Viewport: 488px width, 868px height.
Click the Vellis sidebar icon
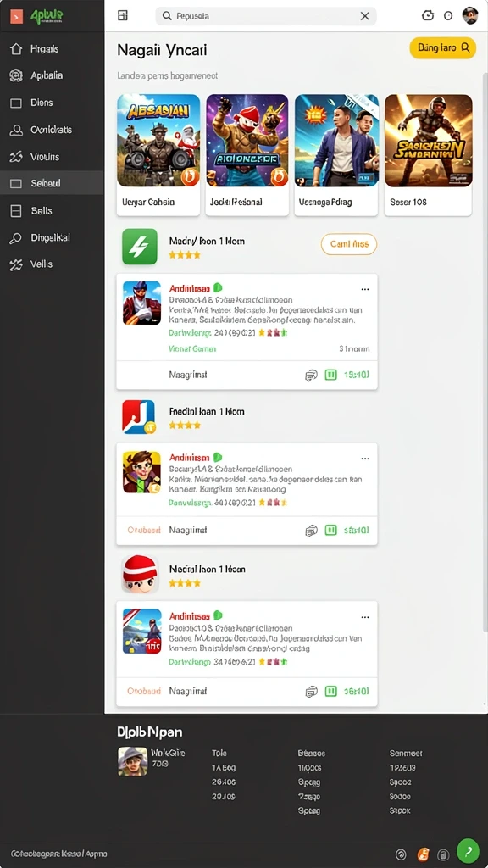(x=16, y=264)
